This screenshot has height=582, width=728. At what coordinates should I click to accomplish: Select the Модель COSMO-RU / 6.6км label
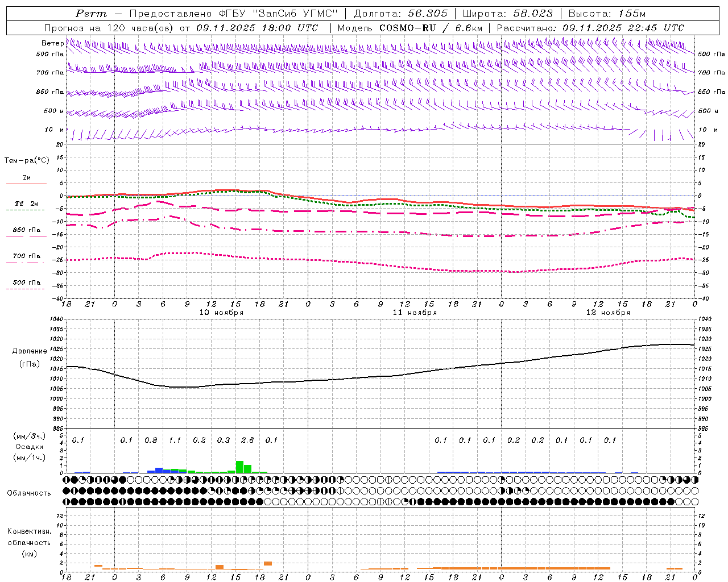(410, 28)
